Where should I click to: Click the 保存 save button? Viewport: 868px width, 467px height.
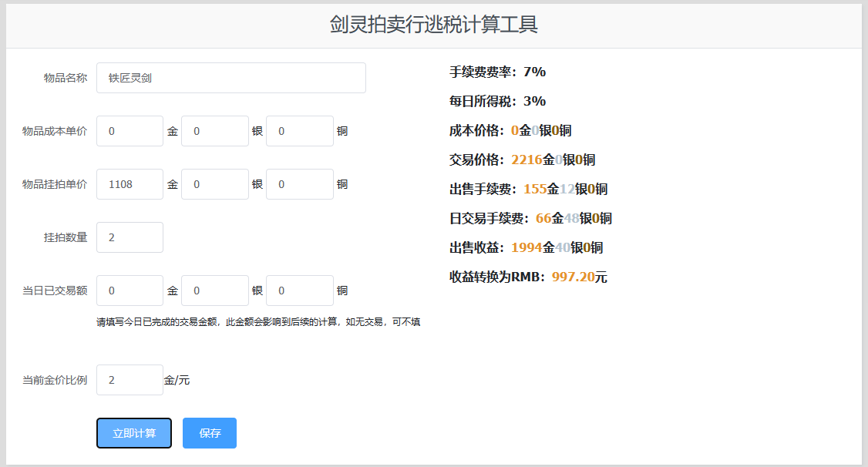coord(210,432)
